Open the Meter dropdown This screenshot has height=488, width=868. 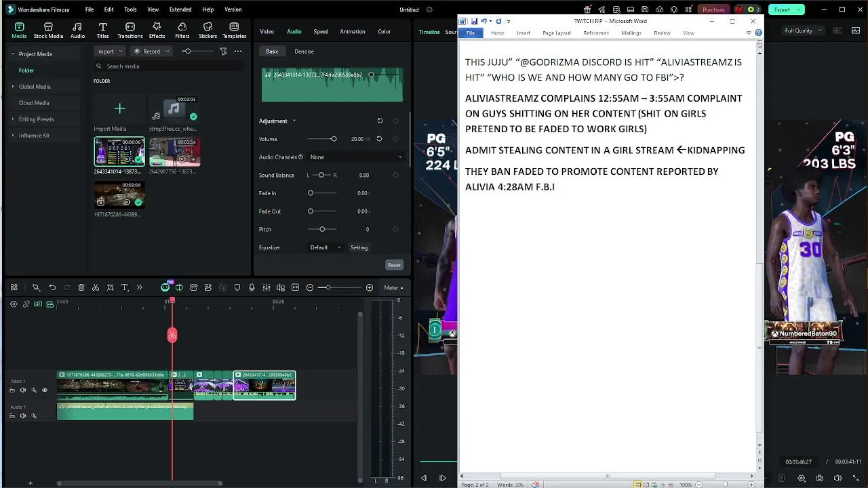point(393,287)
